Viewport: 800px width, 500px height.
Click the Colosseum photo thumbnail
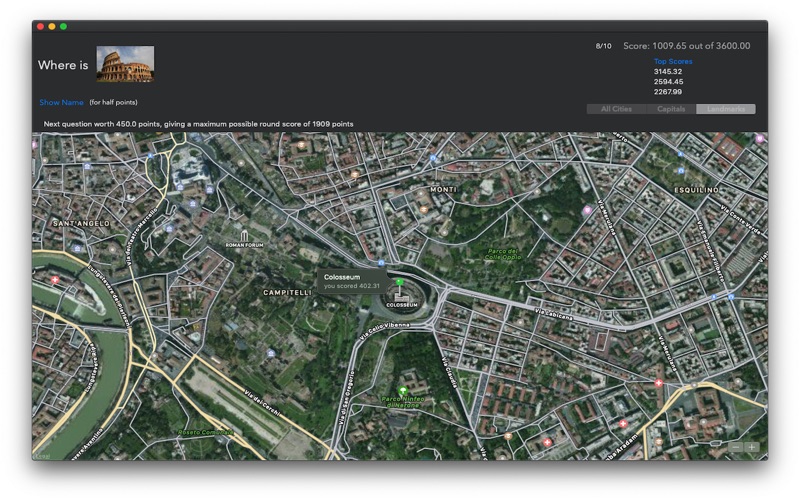tap(125, 64)
